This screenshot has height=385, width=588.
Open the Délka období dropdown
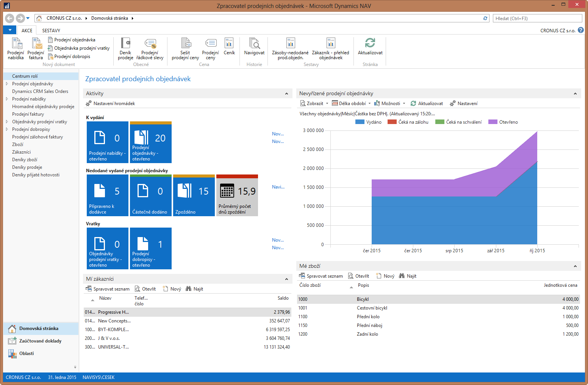coord(351,104)
